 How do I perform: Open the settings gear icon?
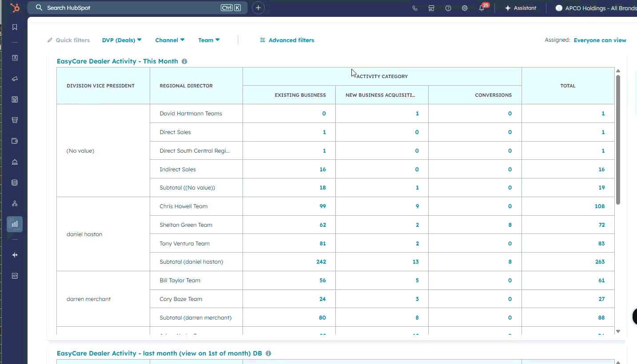pyautogui.click(x=465, y=8)
